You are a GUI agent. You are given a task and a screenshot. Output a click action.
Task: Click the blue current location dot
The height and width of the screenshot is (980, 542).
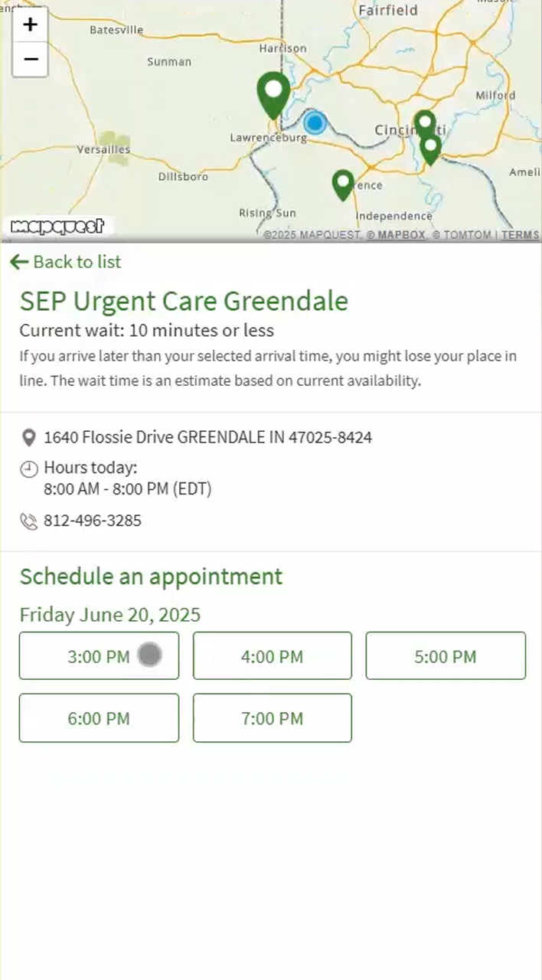point(315,122)
